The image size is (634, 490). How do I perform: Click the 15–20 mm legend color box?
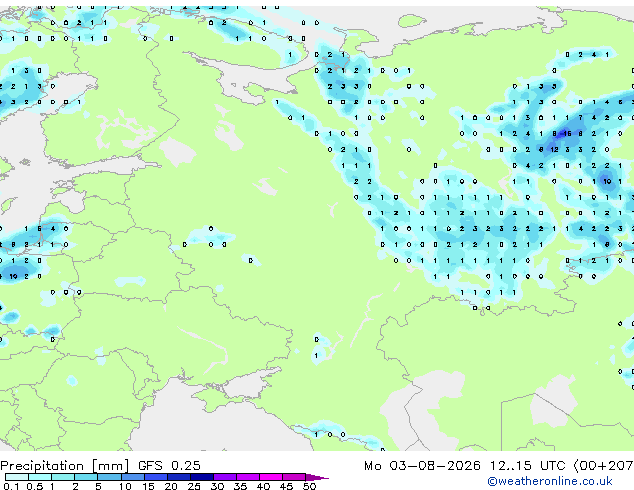(x=155, y=477)
